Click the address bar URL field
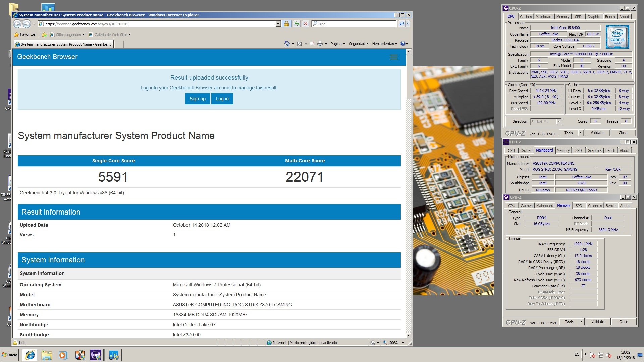Viewport: 644px width, 362px height. point(157,24)
